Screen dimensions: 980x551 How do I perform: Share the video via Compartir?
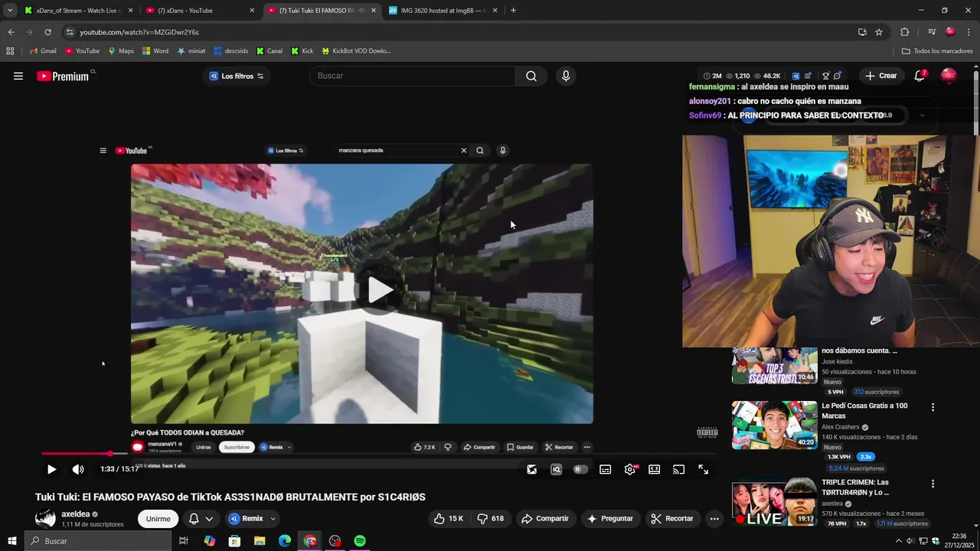tap(545, 518)
